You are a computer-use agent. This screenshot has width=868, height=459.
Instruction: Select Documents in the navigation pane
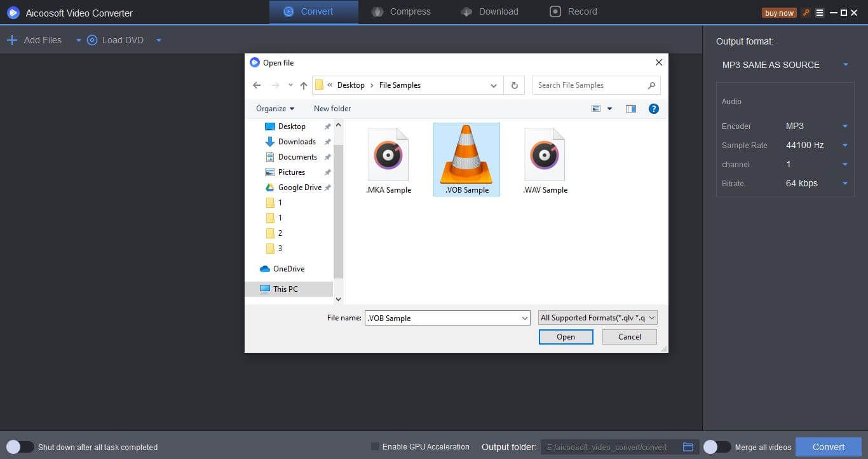pos(297,157)
